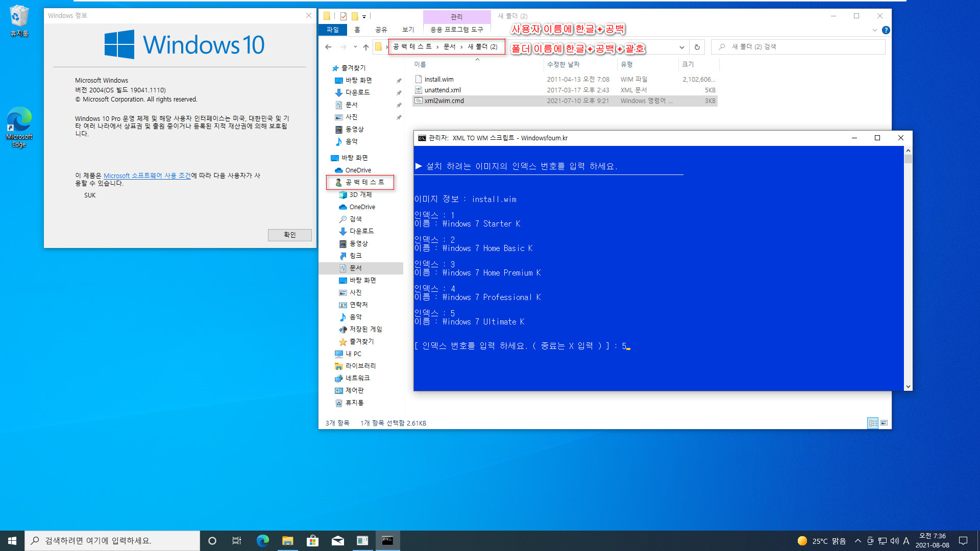This screenshot has height=551, width=980.
Task: Open the 응용 프로그램 도구 tab
Action: pos(456,30)
